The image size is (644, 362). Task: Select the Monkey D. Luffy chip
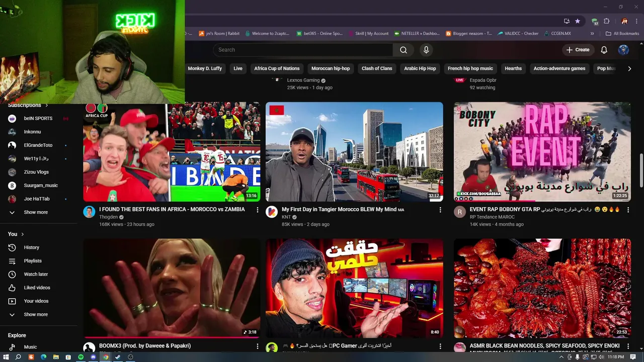205,68
